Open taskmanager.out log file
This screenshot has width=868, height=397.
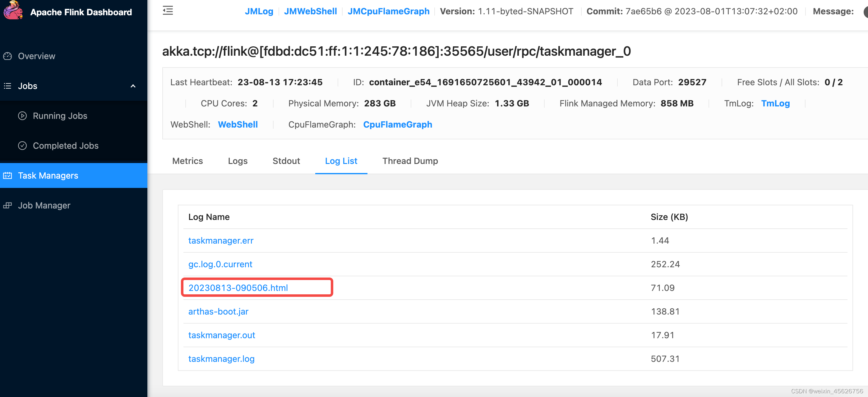(221, 335)
